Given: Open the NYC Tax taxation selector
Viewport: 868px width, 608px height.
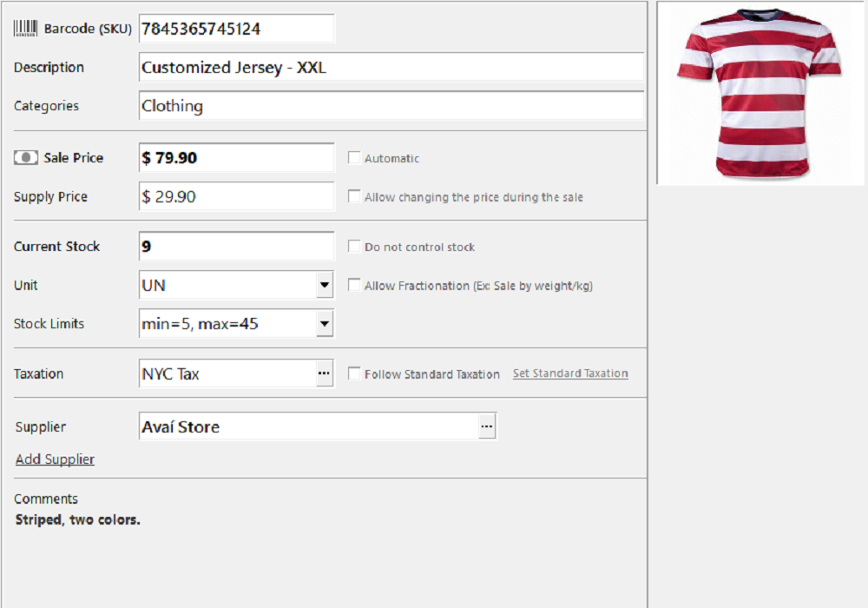Looking at the screenshot, I should coord(226,373).
